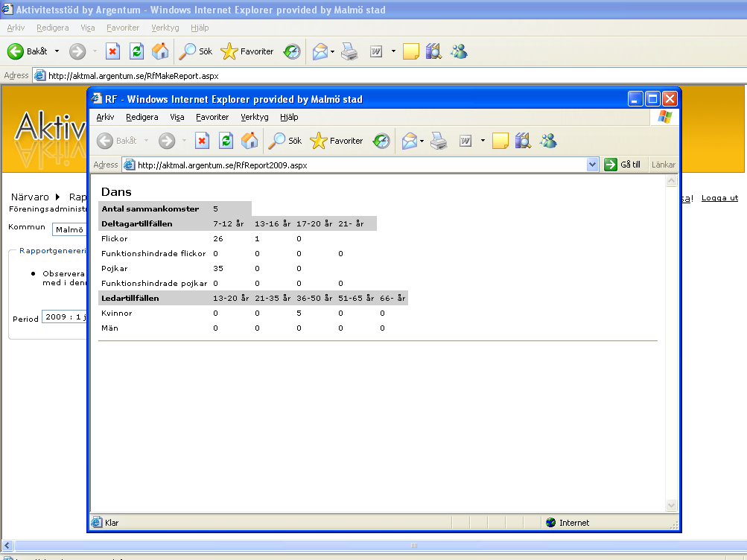This screenshot has height=560, width=747.
Task: Click the Internet zone status bar entry
Action: coord(568,523)
